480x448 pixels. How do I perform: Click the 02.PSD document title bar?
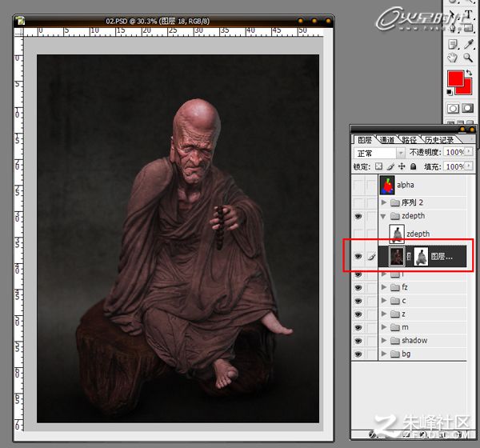pos(174,21)
